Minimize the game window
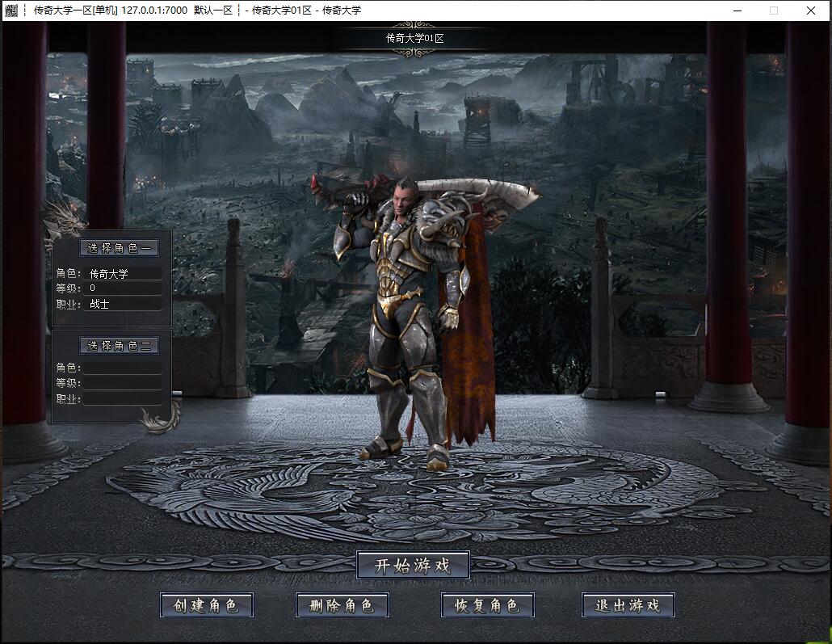832x644 pixels. 737,11
